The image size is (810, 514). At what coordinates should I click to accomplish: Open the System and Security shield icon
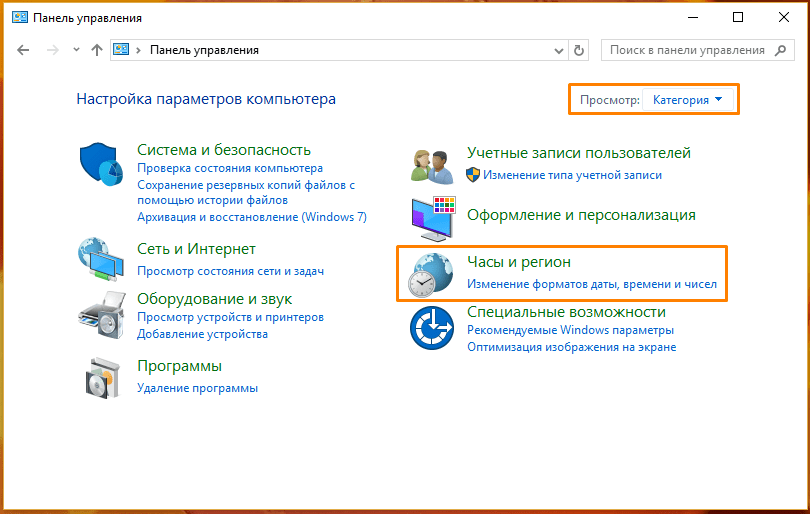click(101, 164)
